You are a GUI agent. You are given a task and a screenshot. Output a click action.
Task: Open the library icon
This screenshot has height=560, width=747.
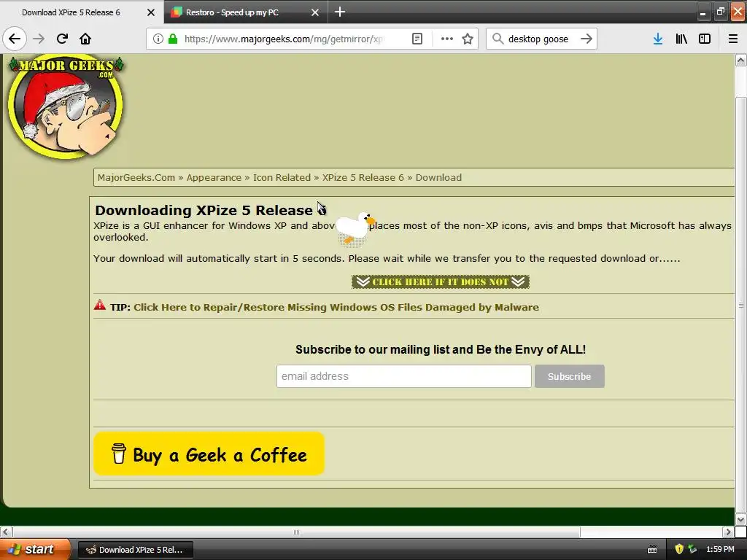681,39
